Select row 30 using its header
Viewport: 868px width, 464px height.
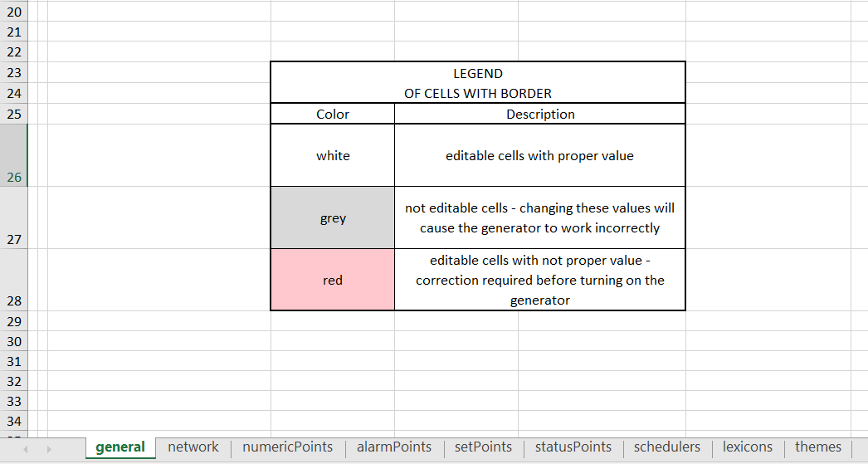(x=13, y=341)
